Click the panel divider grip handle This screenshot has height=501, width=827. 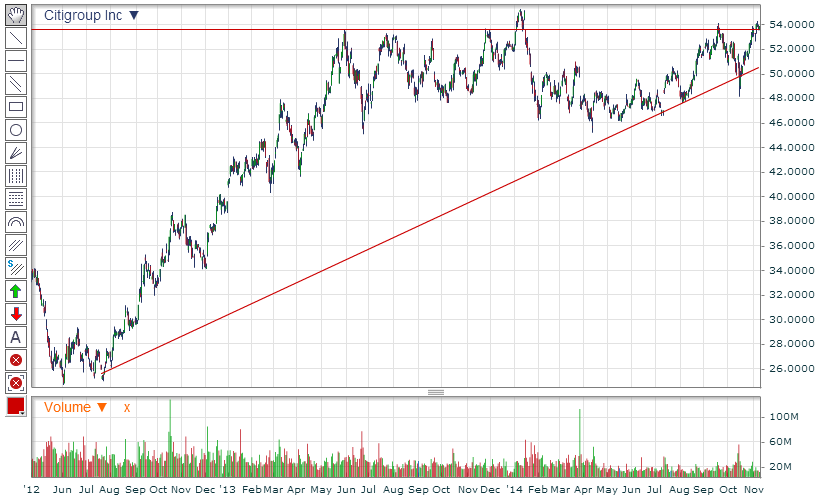436,392
